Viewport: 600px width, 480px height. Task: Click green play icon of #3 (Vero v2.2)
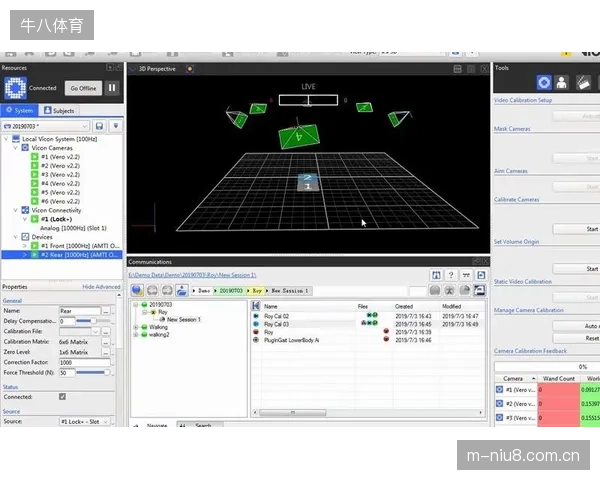coord(34,174)
